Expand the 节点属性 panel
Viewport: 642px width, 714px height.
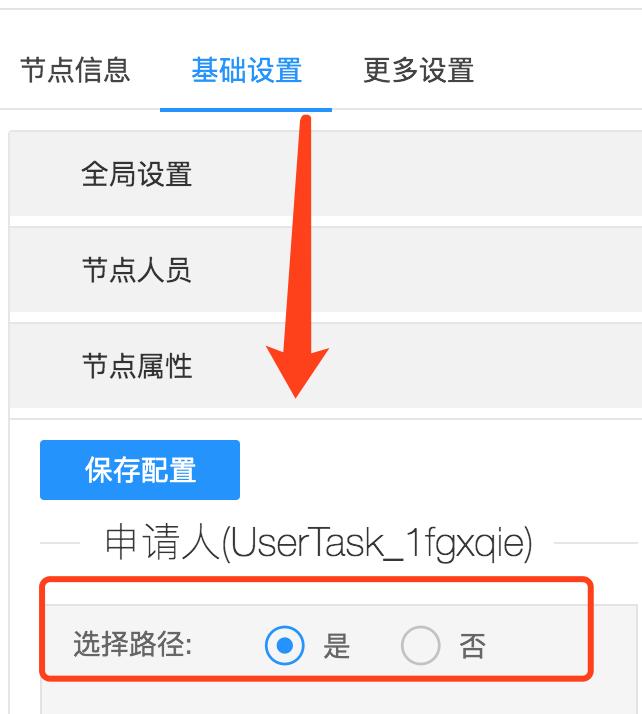pos(326,366)
